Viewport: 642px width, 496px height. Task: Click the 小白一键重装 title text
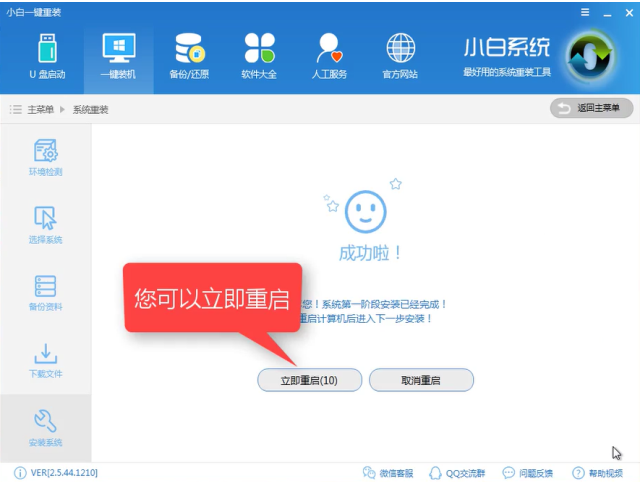pyautogui.click(x=34, y=12)
